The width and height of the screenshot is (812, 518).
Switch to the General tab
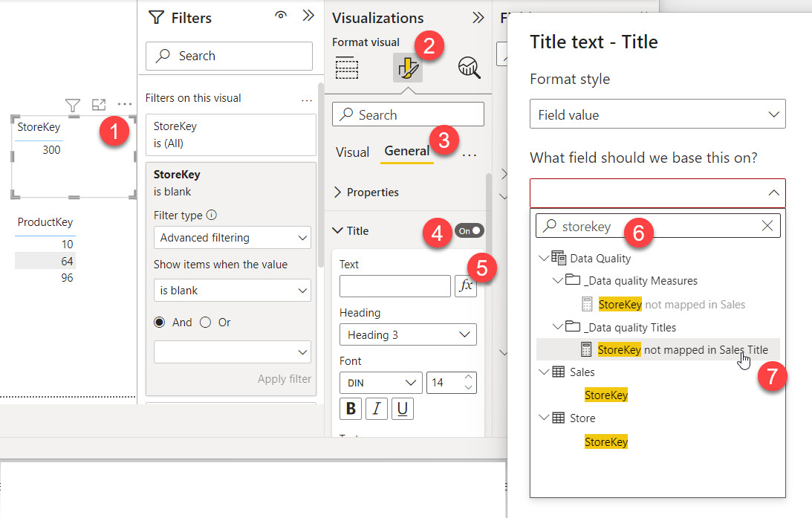[406, 151]
